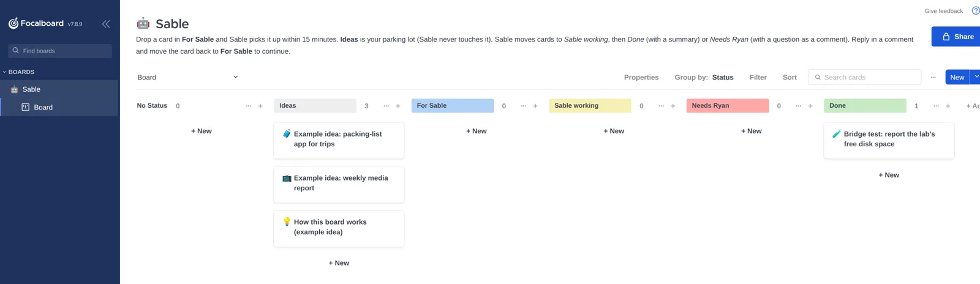Click the Sable board title
The height and width of the screenshot is (284, 980).
pos(172,24)
